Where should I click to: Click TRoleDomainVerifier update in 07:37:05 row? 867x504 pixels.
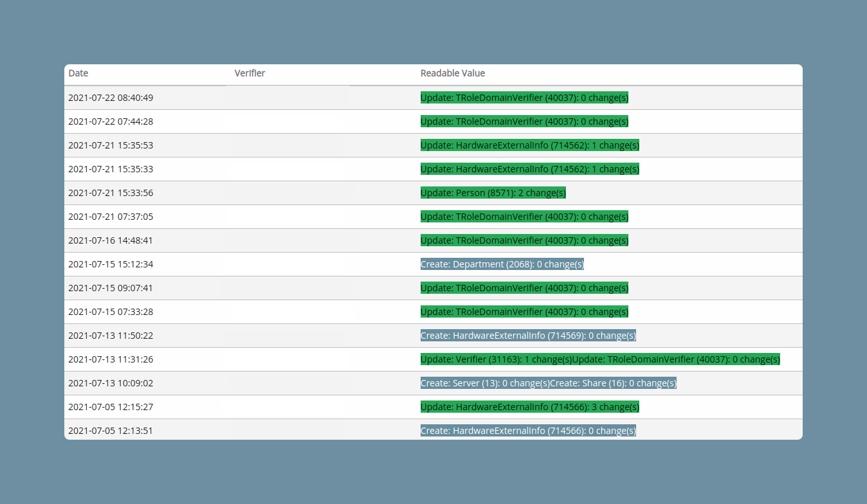pyautogui.click(x=524, y=217)
